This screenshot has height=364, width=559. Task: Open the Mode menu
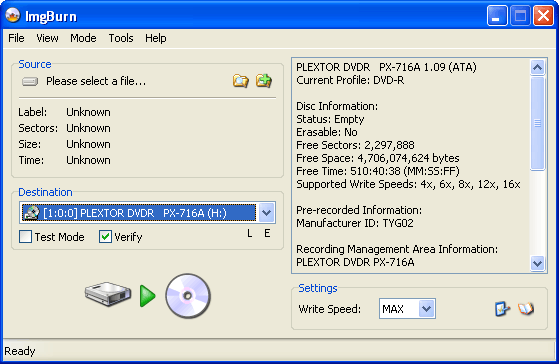83,38
